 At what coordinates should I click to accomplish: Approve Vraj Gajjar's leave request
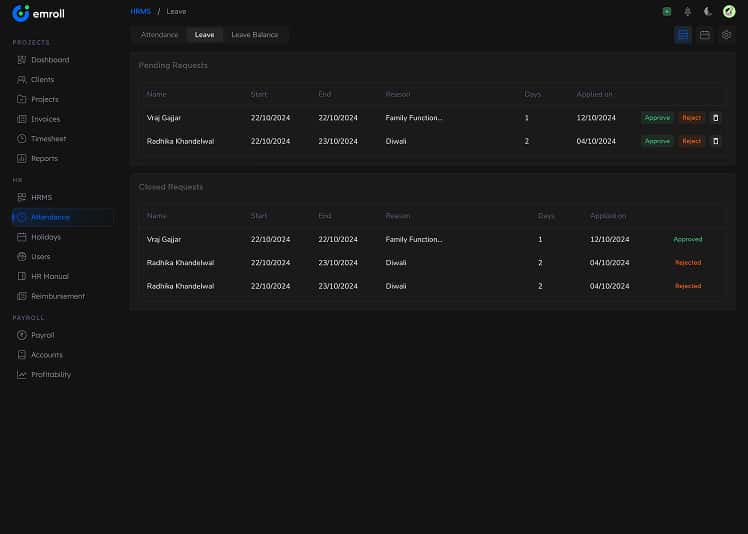coord(657,118)
